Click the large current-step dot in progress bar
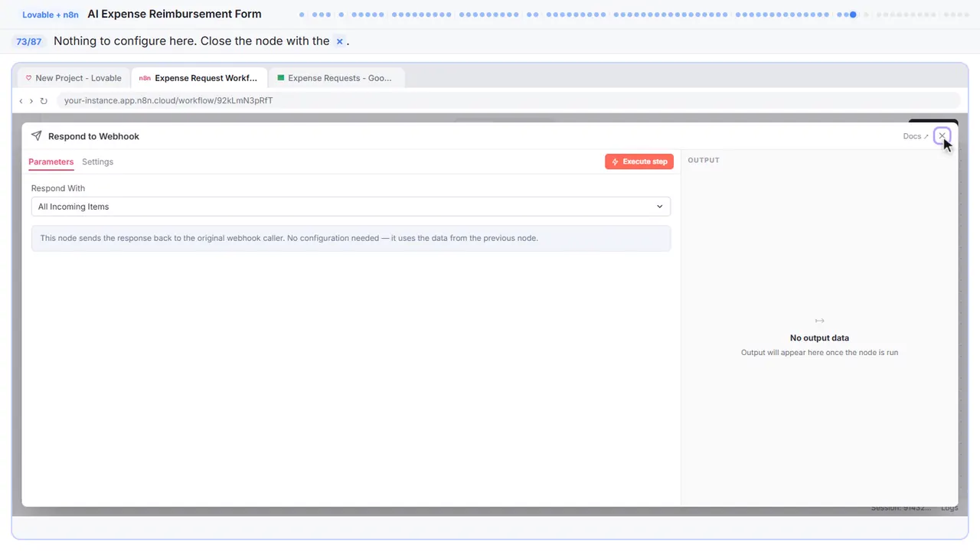Image resolution: width=980 pixels, height=551 pixels. (x=853, y=14)
